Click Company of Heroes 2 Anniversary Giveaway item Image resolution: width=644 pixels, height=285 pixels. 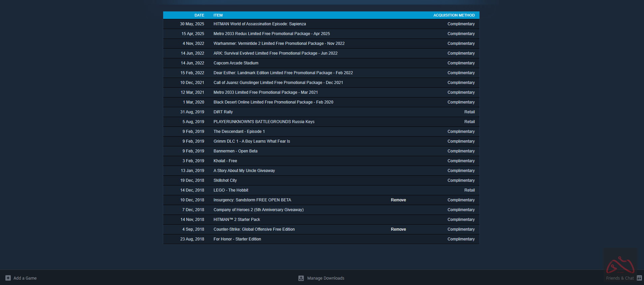pos(258,210)
